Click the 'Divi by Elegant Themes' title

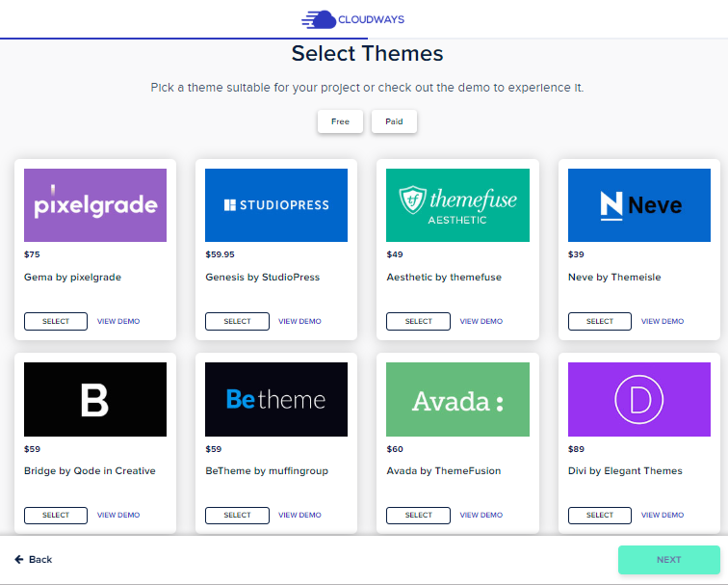pyautogui.click(x=625, y=471)
